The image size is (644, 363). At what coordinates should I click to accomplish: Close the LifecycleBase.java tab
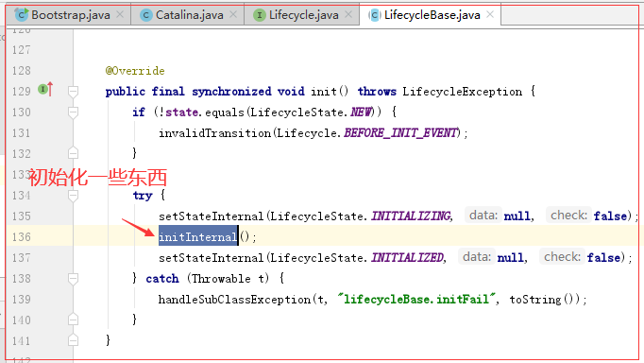pos(490,14)
